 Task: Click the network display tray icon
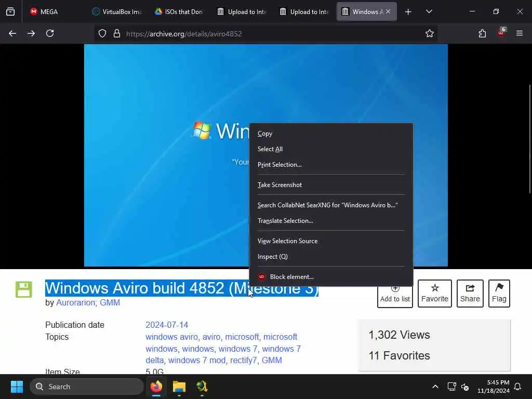click(x=451, y=387)
